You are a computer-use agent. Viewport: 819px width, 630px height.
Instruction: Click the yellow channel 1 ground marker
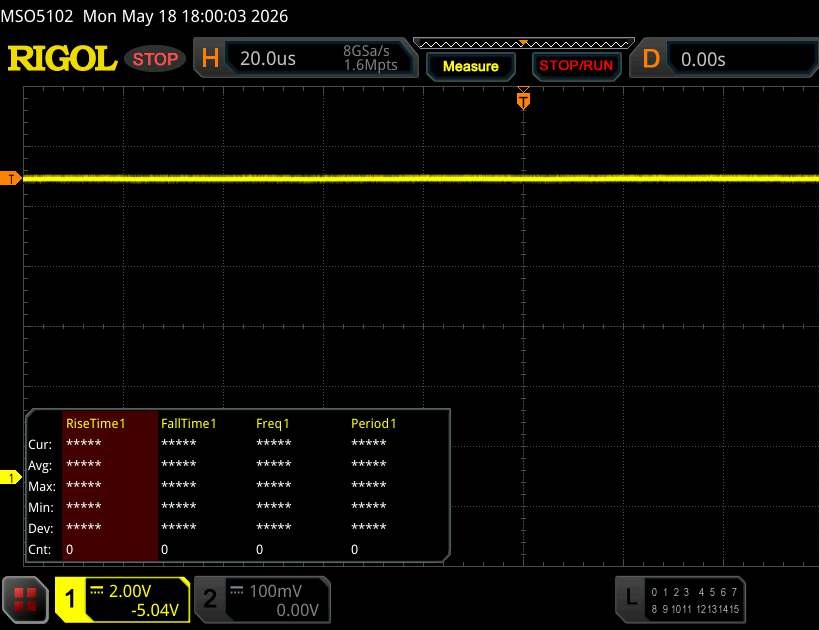click(x=10, y=477)
